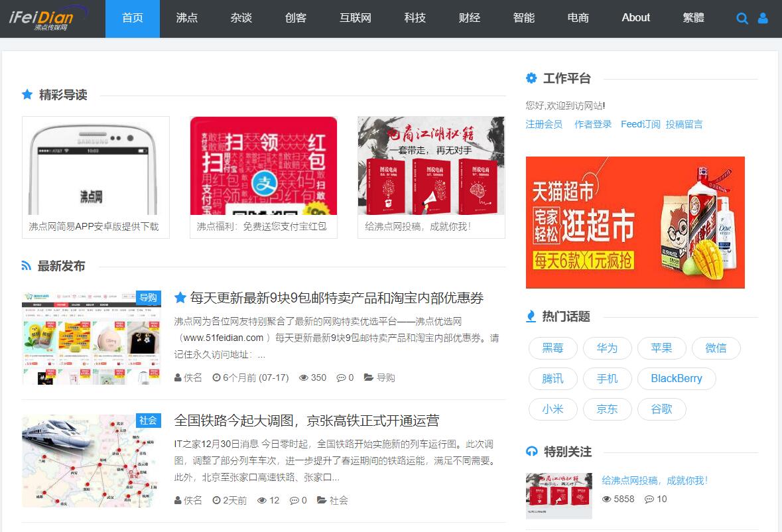Click the Feed订阅 subscription link

point(640,124)
